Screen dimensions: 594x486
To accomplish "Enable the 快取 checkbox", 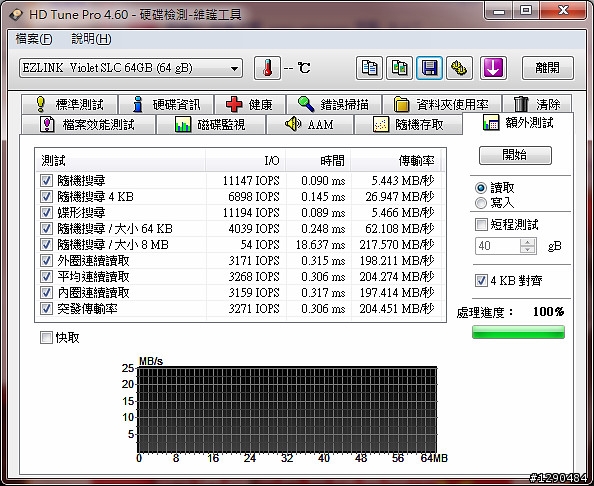I will click(x=46, y=338).
